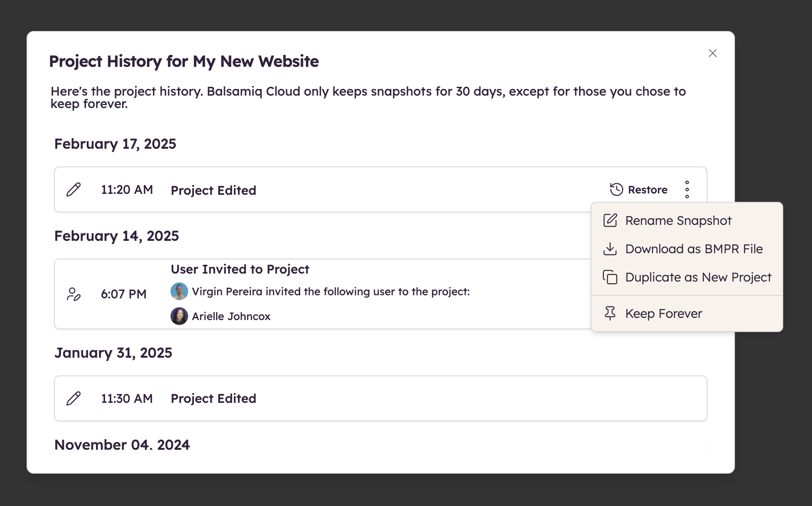Click the pencil icon for January 31 edit
Viewport: 812px width, 506px height.
(74, 398)
